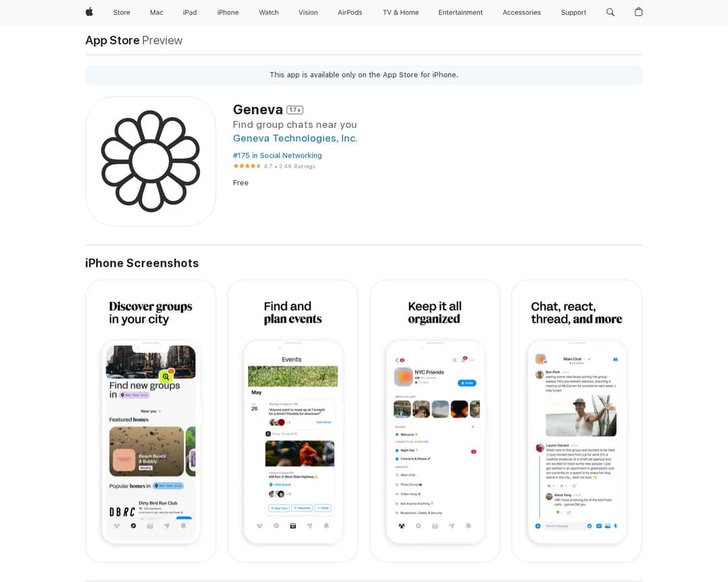728x582 pixels.
Task: Open the Keep it all organized screenshot
Action: pos(435,421)
